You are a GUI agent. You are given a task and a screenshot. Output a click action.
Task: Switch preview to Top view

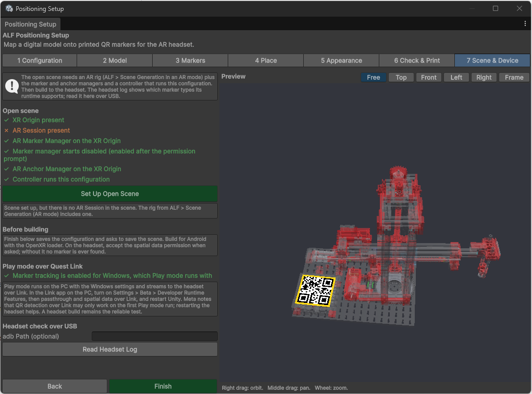coord(401,77)
